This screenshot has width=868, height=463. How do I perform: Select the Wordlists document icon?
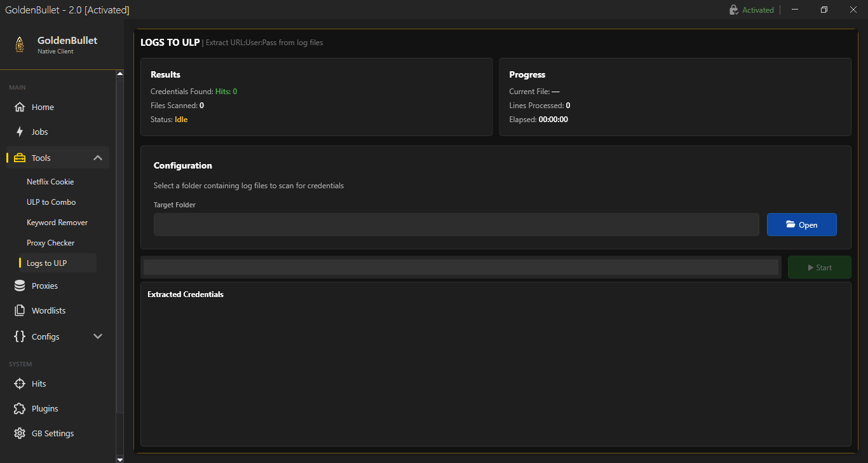20,310
